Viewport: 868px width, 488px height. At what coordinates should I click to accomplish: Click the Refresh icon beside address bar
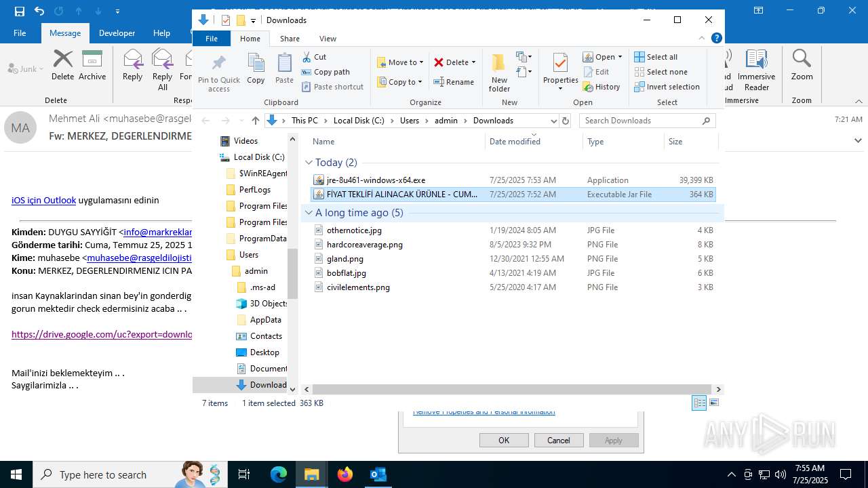[566, 121]
